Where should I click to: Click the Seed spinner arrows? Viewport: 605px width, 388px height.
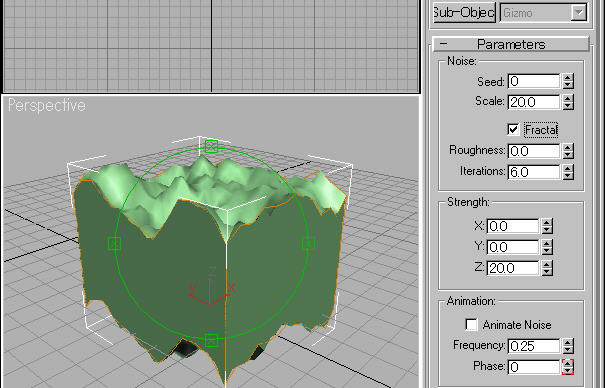tap(568, 81)
